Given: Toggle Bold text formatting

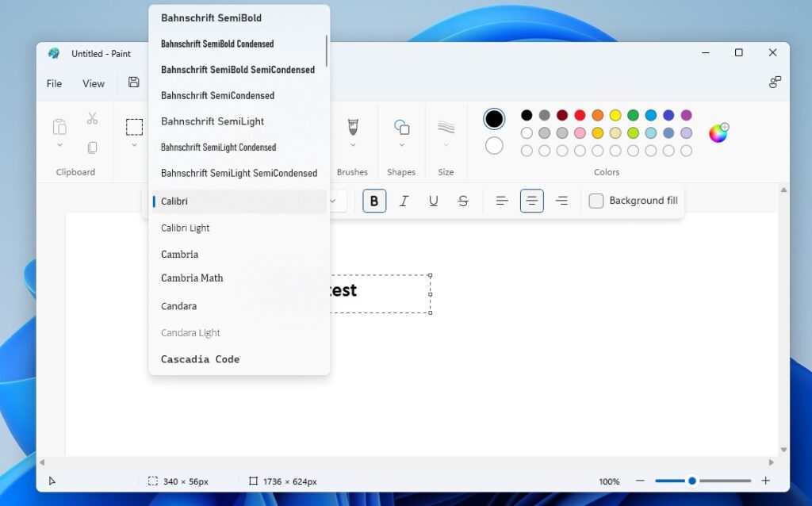Looking at the screenshot, I should (374, 201).
